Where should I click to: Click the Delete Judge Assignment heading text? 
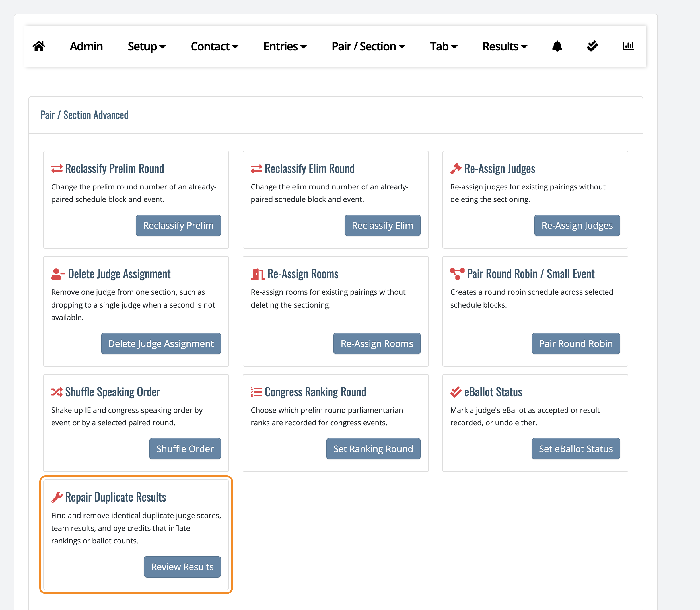[119, 274]
